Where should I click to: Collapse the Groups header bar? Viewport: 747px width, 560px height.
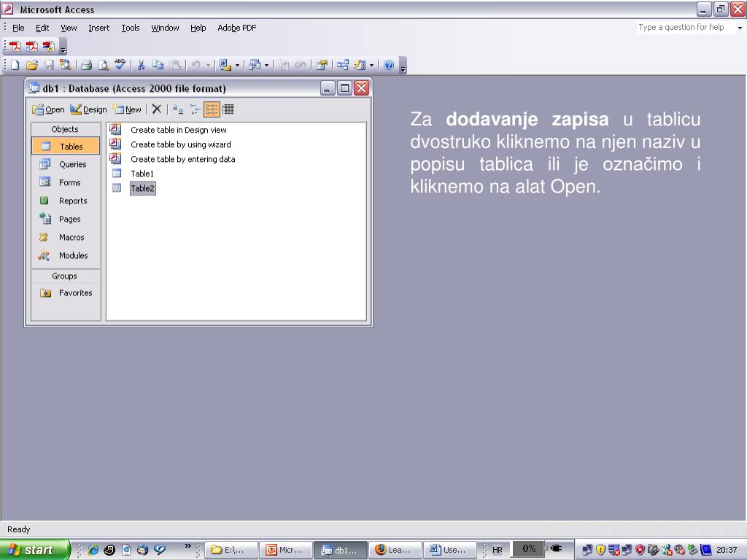(66, 276)
